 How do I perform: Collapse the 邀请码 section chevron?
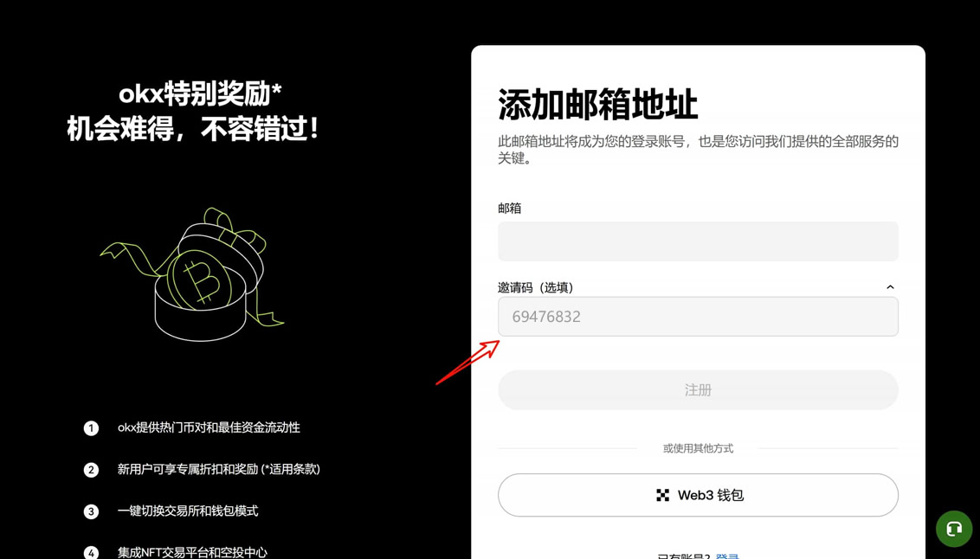pyautogui.click(x=890, y=287)
